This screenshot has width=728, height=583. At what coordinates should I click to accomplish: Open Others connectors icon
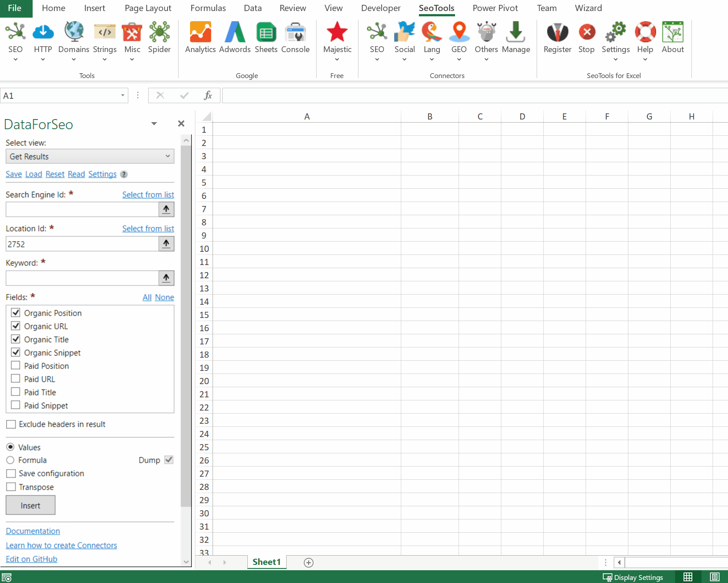tap(486, 32)
